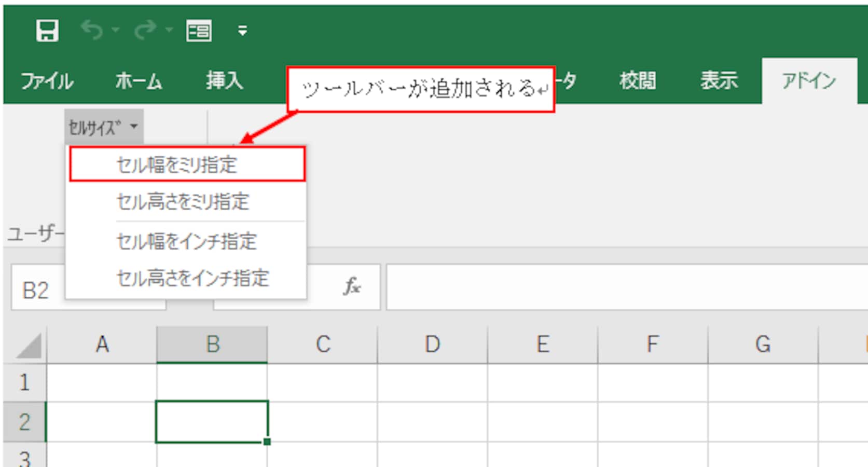
Task: Switch to the 挿入 tab
Action: coord(224,80)
